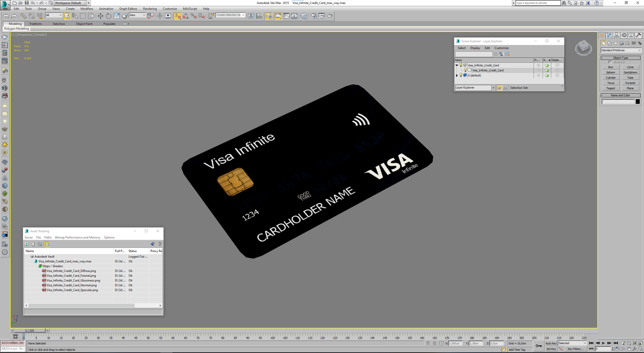644x353 pixels.
Task: Activate the Select Object tool
Action: click(67, 16)
